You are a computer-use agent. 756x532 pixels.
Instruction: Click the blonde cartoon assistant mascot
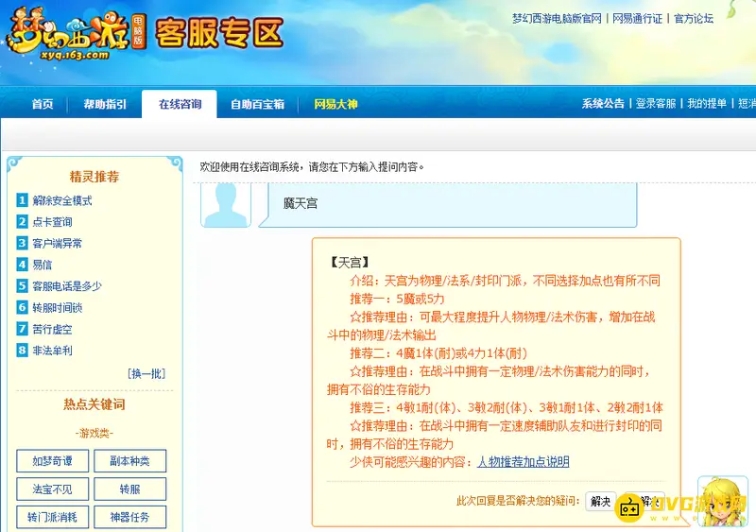pos(723,502)
